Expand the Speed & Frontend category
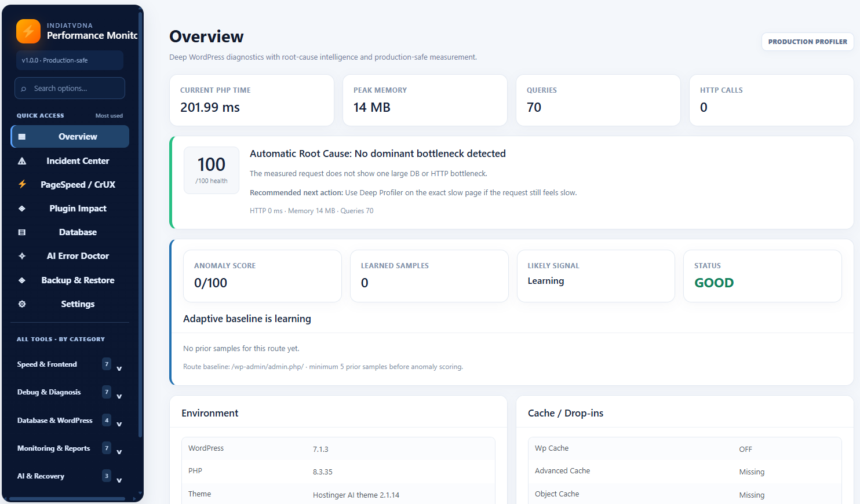Image resolution: width=860 pixels, height=504 pixels. [70, 364]
